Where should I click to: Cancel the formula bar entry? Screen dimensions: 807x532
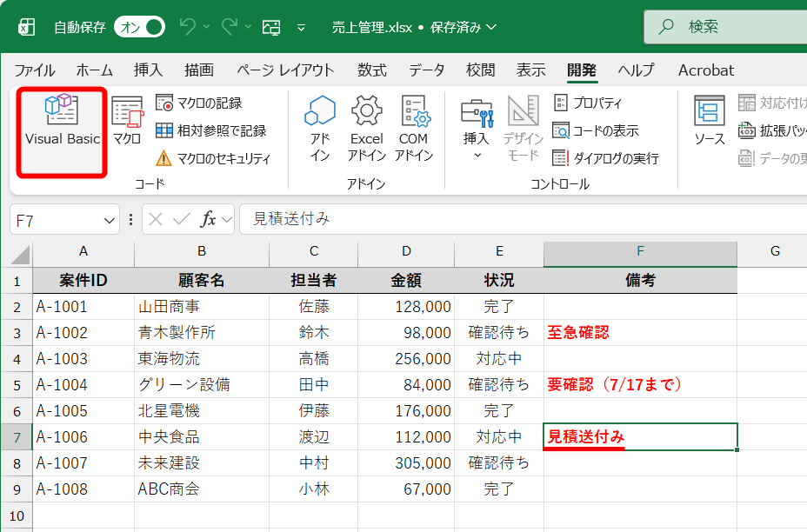tap(156, 220)
